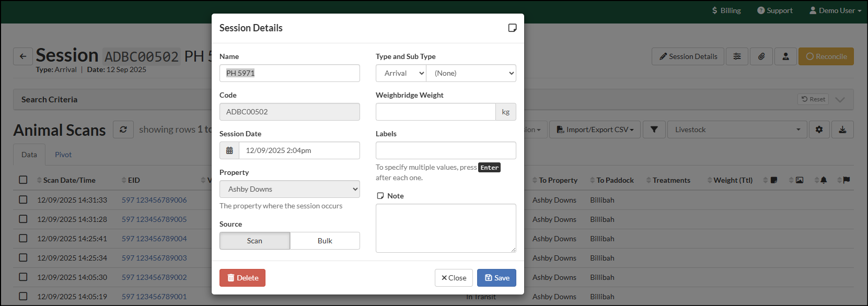Image resolution: width=868 pixels, height=306 pixels.
Task: Click the back arrow beside Session title
Action: [23, 56]
